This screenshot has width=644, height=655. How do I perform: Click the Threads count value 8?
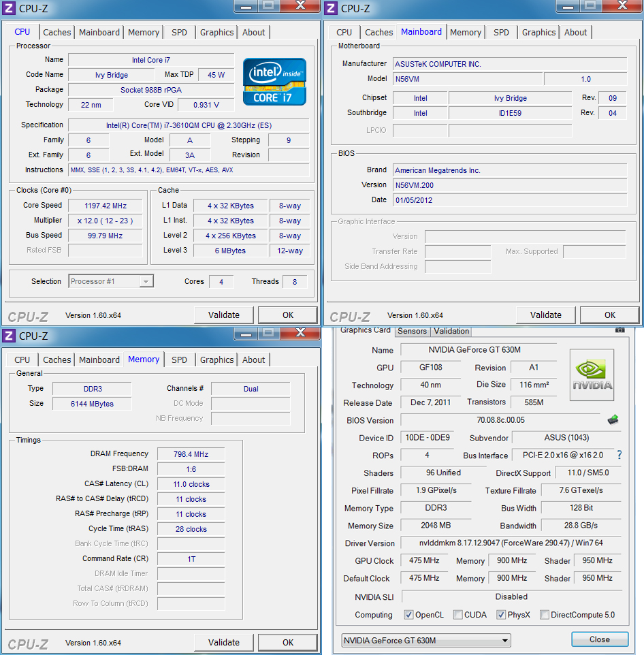tap(295, 282)
